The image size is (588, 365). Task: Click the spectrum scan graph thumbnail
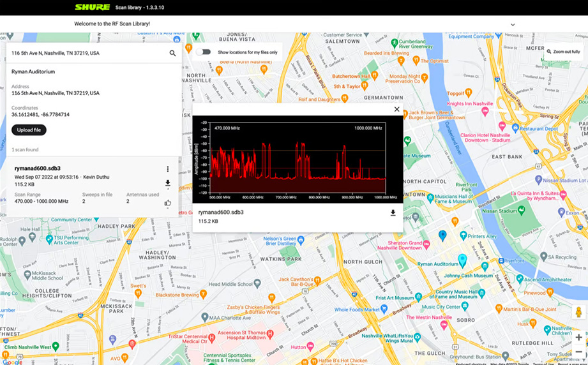298,160
